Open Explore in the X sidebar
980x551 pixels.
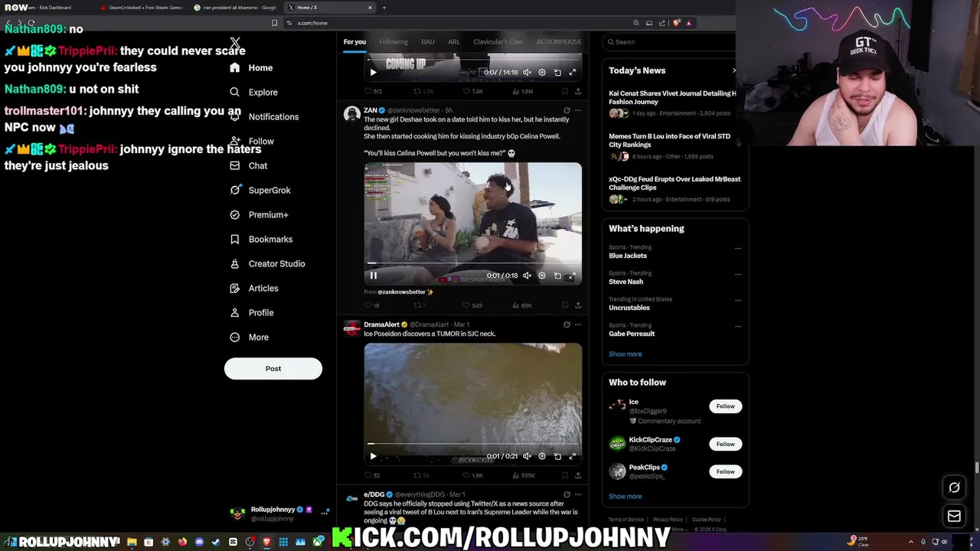253,92
